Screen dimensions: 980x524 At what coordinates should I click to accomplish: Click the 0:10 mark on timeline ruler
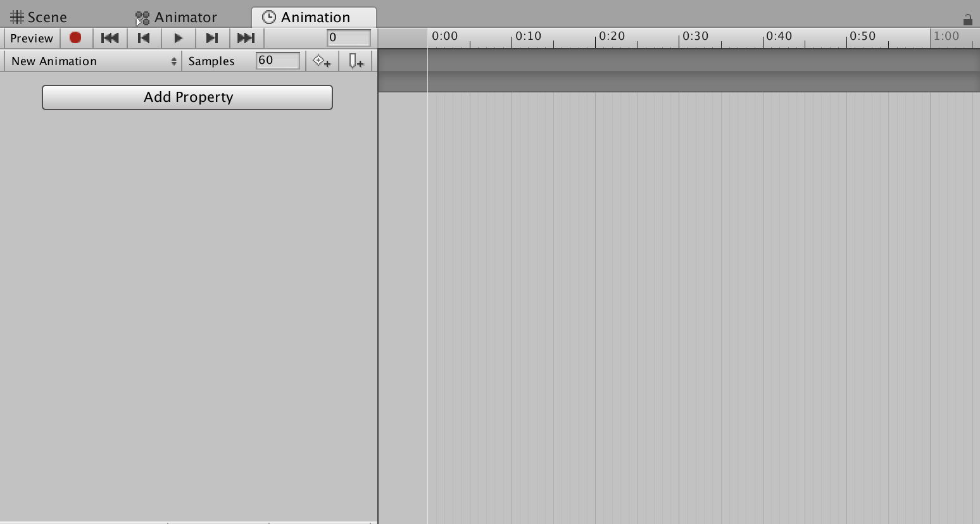click(528, 36)
